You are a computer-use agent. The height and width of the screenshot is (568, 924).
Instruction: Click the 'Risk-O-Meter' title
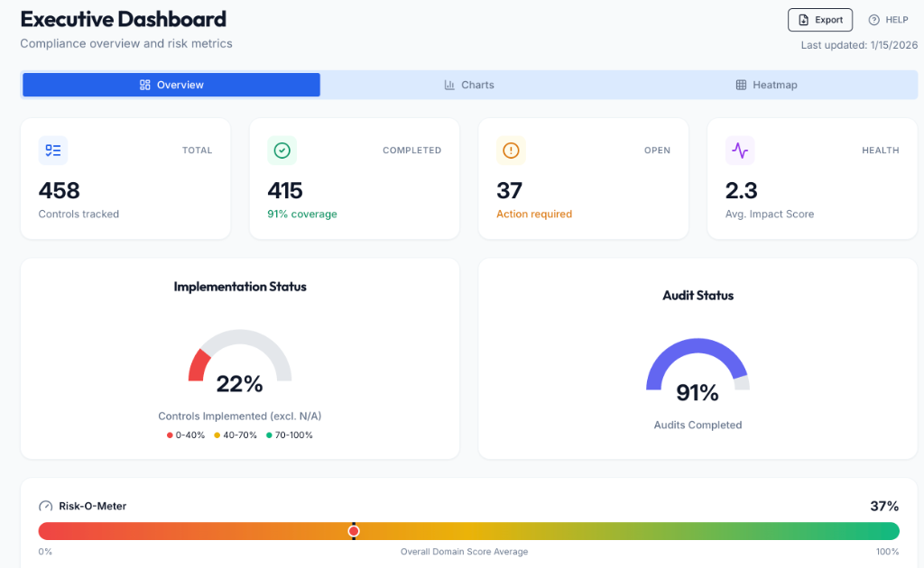tap(93, 506)
